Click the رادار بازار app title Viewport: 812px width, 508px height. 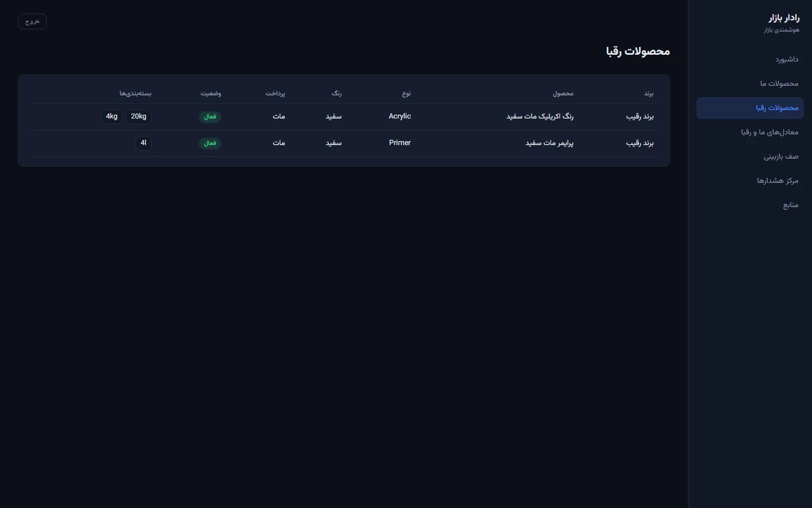tap(784, 18)
